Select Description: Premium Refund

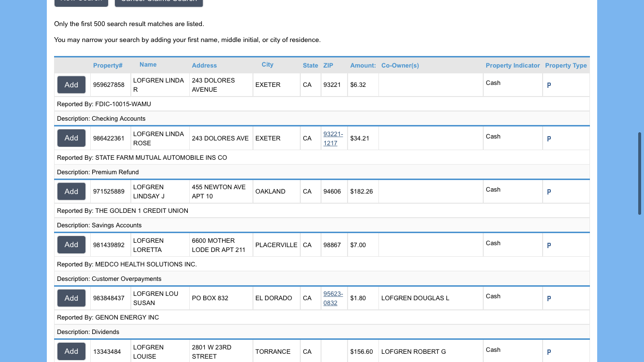(x=98, y=172)
